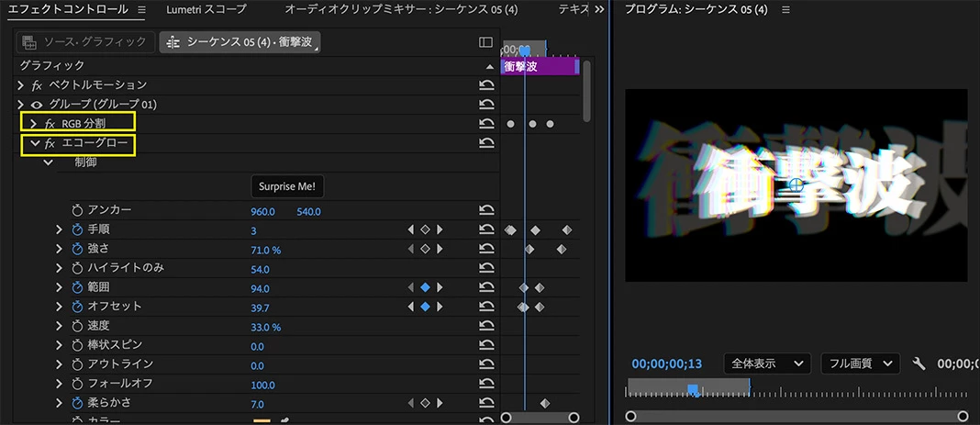This screenshot has height=425, width=980.
Task: Toggle the アンカー animation stopwatch
Action: pyautogui.click(x=77, y=210)
